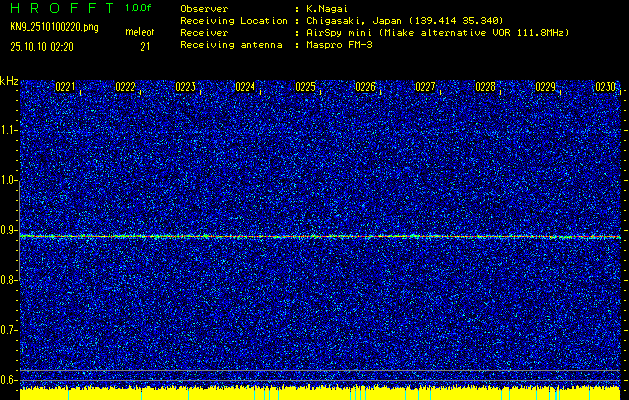Screen dimensions: 629x400
Task: Click the 0.9 frequency axis label
Action: point(10,230)
